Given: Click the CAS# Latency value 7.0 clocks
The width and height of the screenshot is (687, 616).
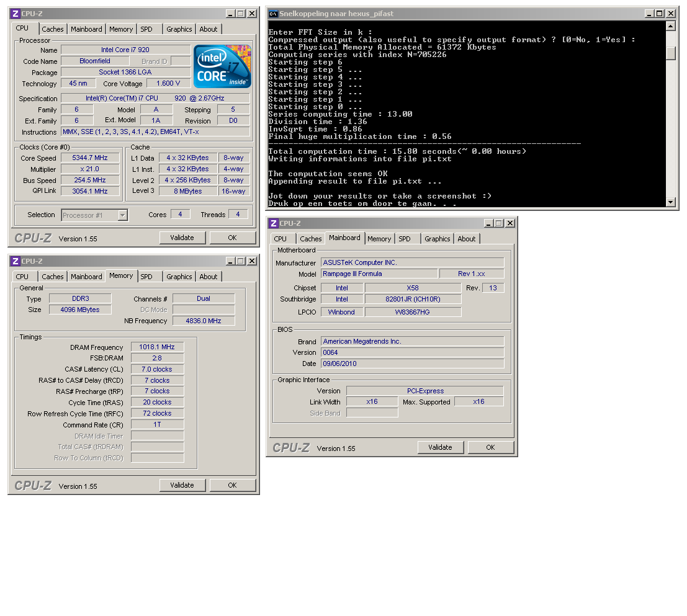Looking at the screenshot, I should click(157, 370).
